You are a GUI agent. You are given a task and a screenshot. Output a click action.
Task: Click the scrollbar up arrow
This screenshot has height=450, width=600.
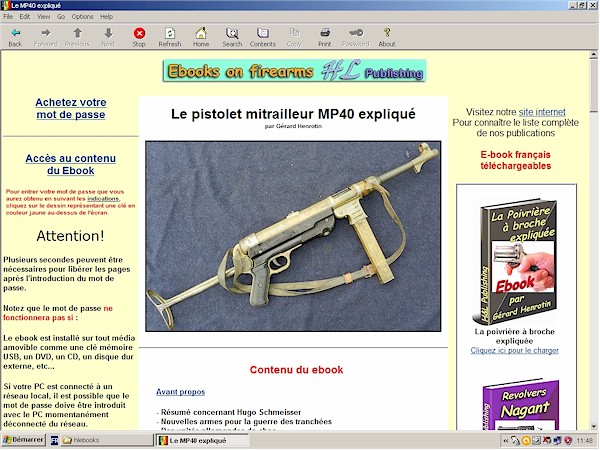coord(593,55)
